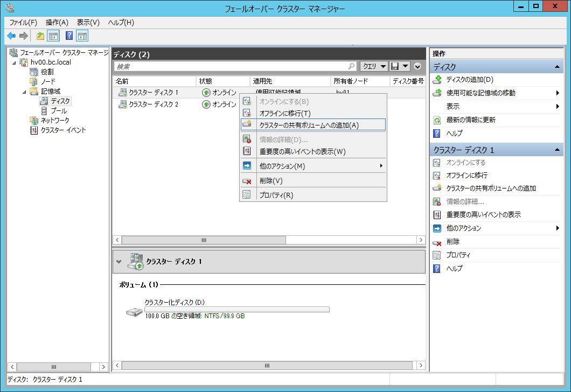Screen dimensions: 571x392
Task: Click the disk list horizontal scrollbar thumb
Action: pyautogui.click(x=204, y=240)
